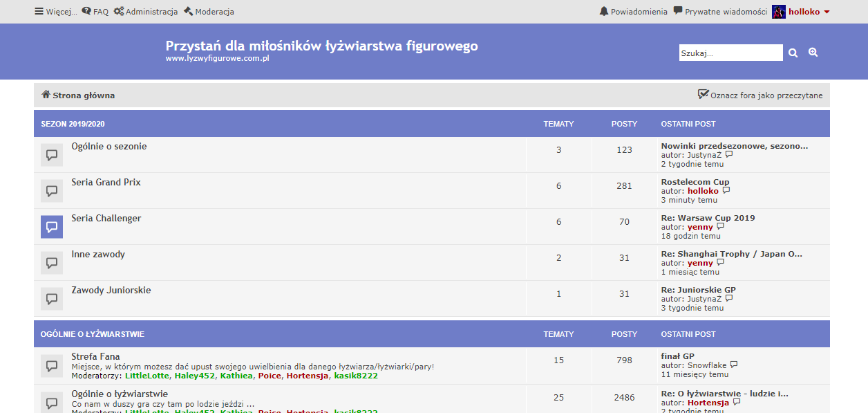
Task: Open moderator Poice in Strefa Fana row
Action: coord(270,376)
